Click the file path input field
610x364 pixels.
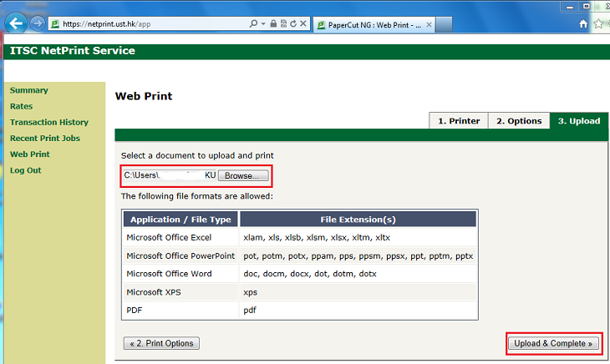(x=169, y=176)
